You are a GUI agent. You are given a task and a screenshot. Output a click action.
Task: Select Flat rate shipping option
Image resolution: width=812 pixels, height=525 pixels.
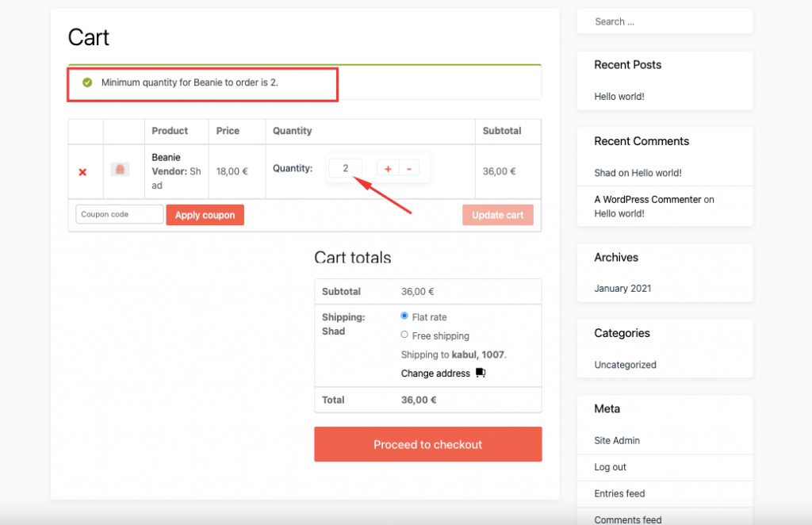click(404, 316)
